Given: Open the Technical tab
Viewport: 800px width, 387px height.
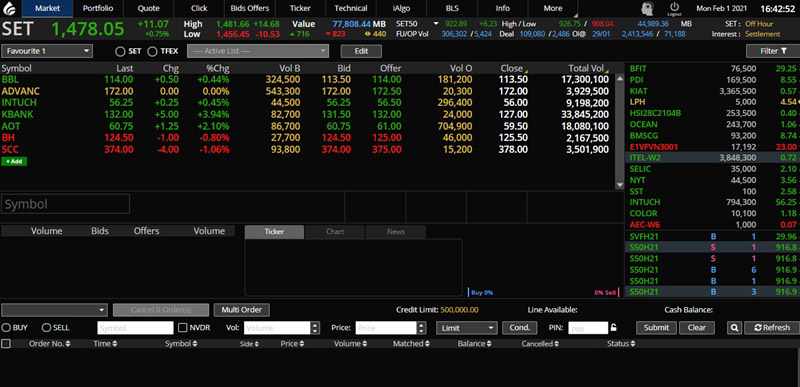Looking at the screenshot, I should click(351, 8).
